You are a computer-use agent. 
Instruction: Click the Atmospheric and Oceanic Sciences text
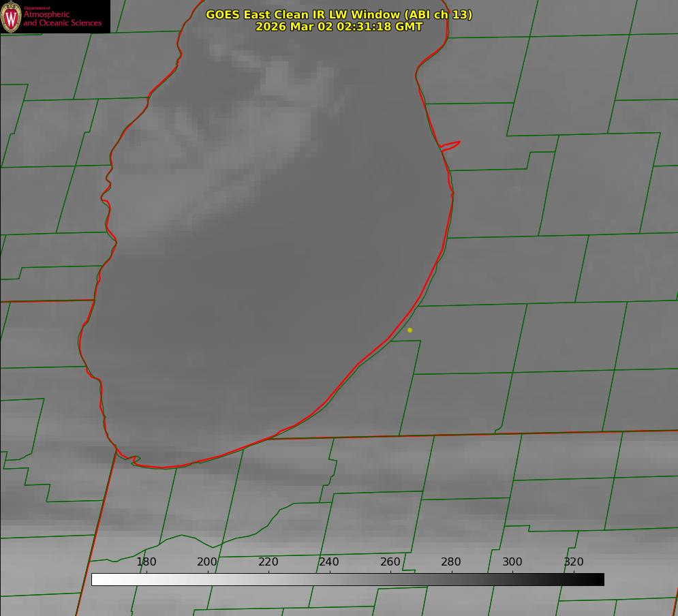(62, 18)
